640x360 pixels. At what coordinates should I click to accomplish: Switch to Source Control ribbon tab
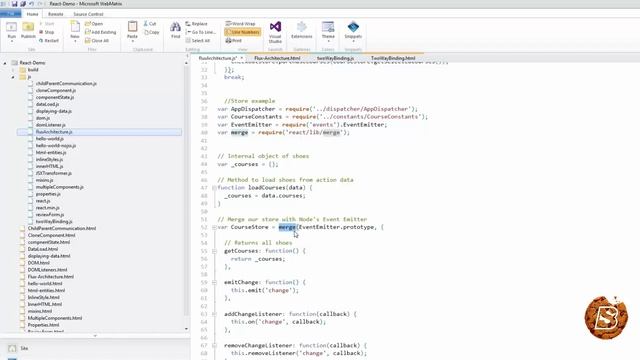(88, 14)
